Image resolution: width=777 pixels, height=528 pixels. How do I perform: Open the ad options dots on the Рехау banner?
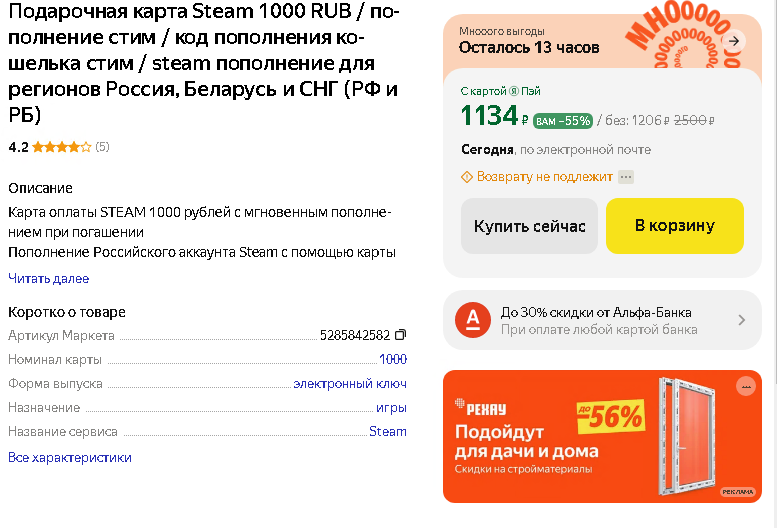[746, 386]
